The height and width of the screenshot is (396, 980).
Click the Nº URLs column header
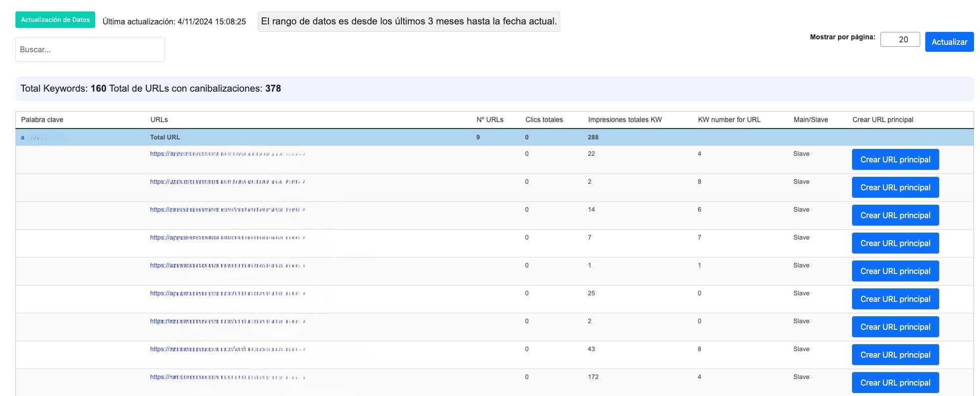(x=490, y=120)
